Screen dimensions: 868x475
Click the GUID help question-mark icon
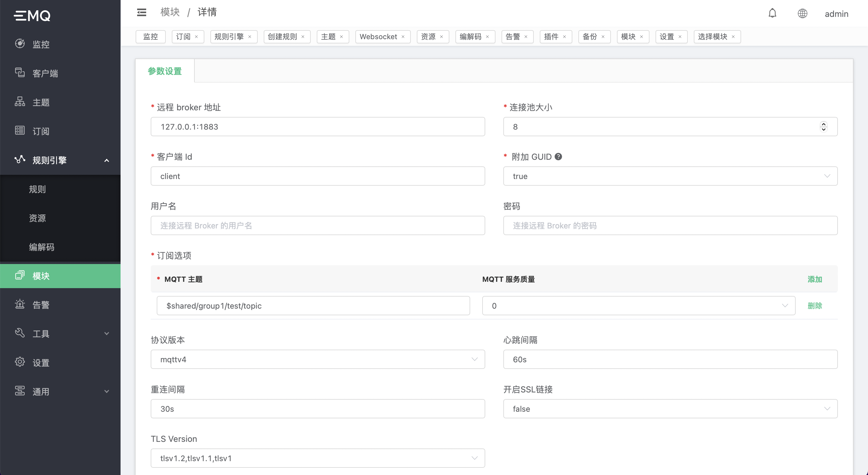pos(558,157)
